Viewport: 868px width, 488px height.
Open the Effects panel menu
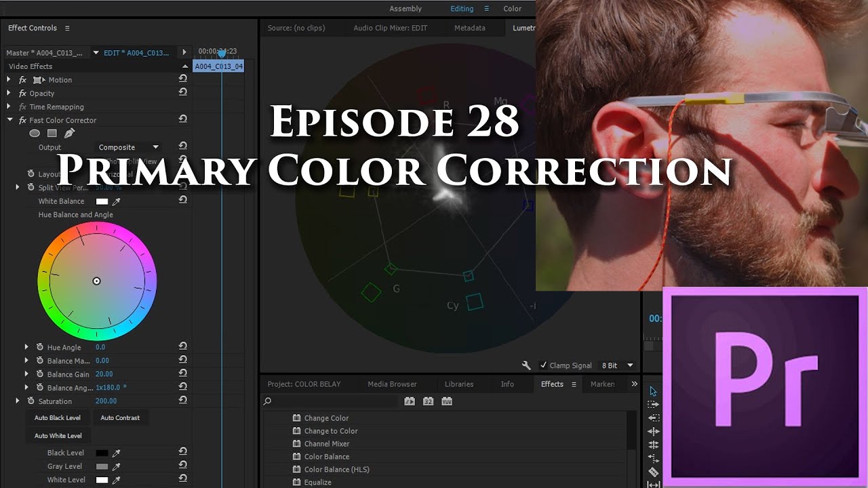574,384
